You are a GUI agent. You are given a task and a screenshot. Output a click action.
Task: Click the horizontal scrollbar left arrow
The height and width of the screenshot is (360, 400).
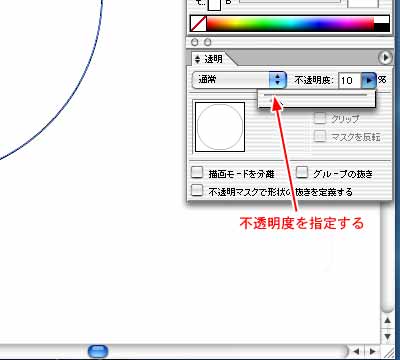click(x=357, y=351)
